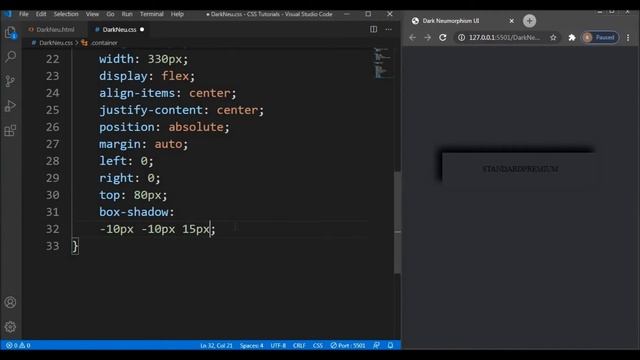Screen dimensions: 640x360
Task: Bookmark this page with the star icon
Action: (x=553, y=38)
